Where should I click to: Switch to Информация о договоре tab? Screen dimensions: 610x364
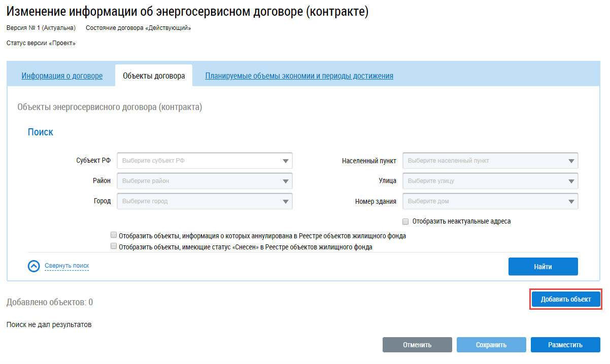tap(62, 76)
